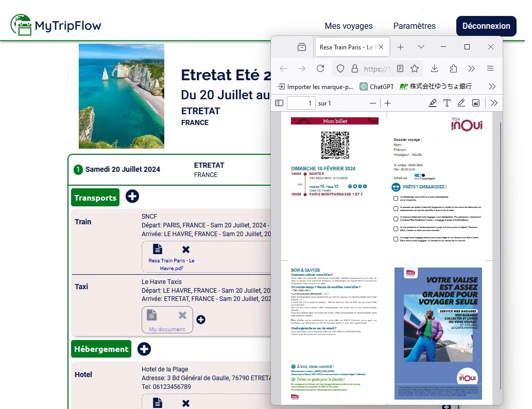Expand the extra PDF tools chevron menu
The width and height of the screenshot is (532, 409).
[493, 103]
